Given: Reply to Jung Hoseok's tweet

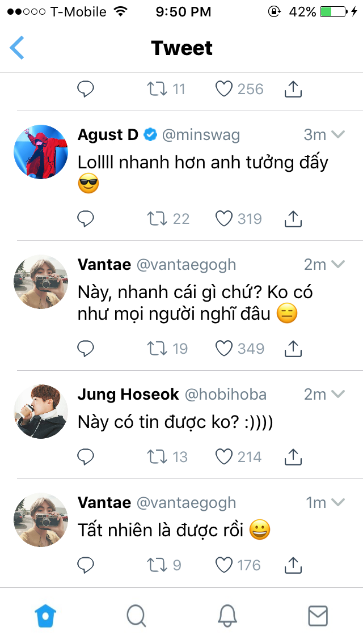Looking at the screenshot, I should click(85, 456).
